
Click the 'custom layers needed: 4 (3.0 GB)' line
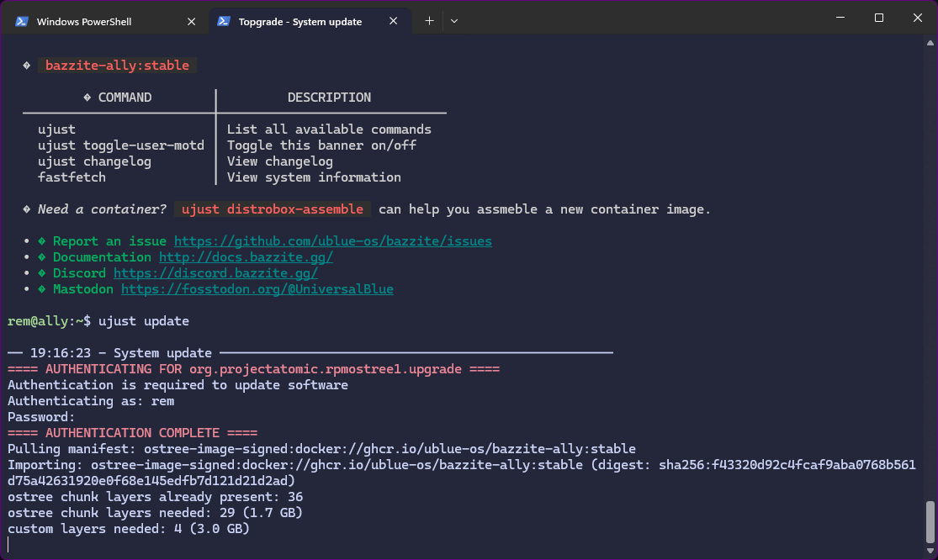pyautogui.click(x=129, y=529)
